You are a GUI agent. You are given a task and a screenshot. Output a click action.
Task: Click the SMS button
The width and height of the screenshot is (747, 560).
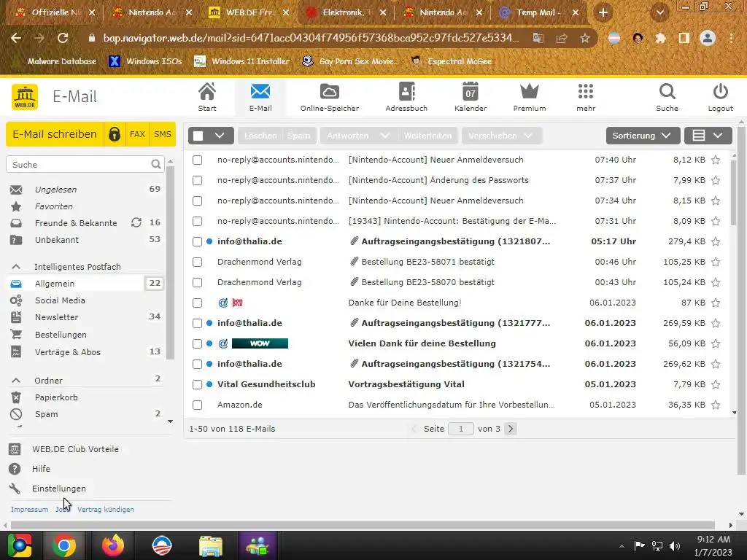[163, 134]
